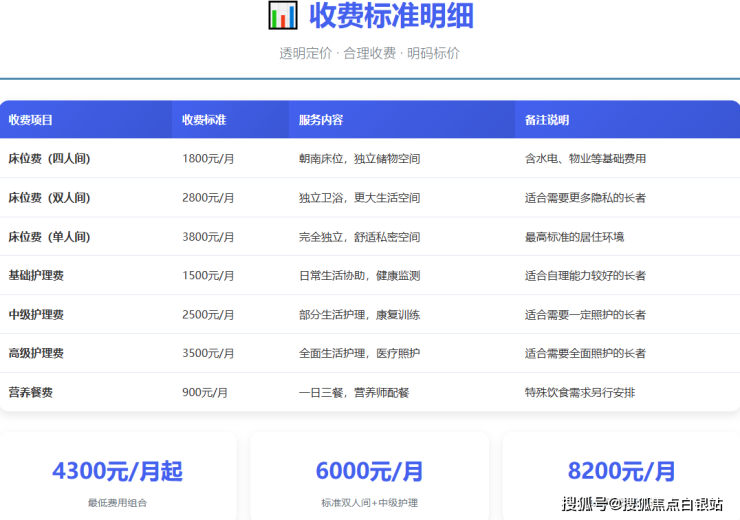Click the 营养餐费 row label
This screenshot has height=520, width=740.
[31, 392]
